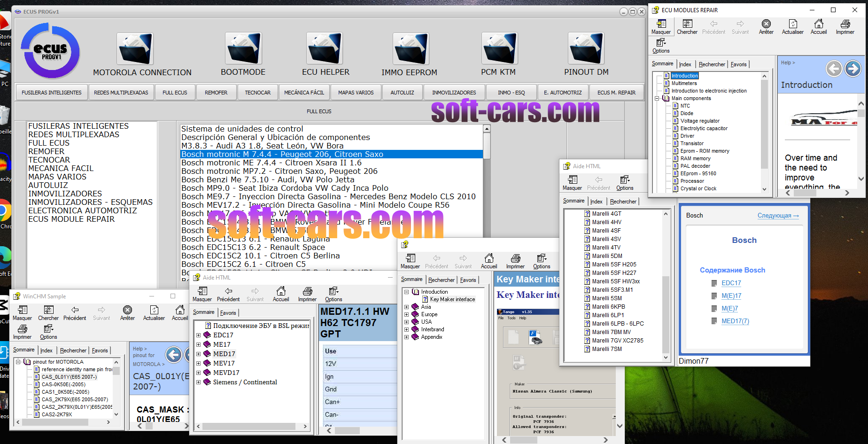This screenshot has width=868, height=444.
Task: Expand Siemens / Continental tree node
Action: (198, 382)
